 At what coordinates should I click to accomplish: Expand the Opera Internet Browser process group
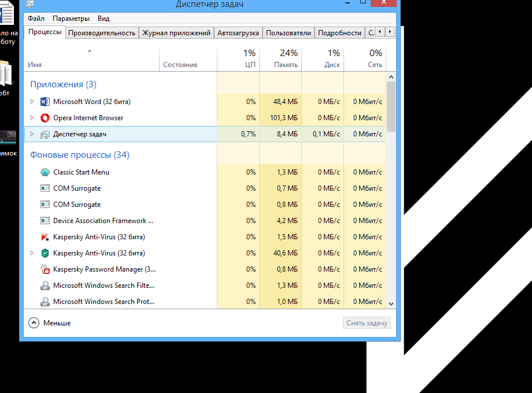click(32, 118)
